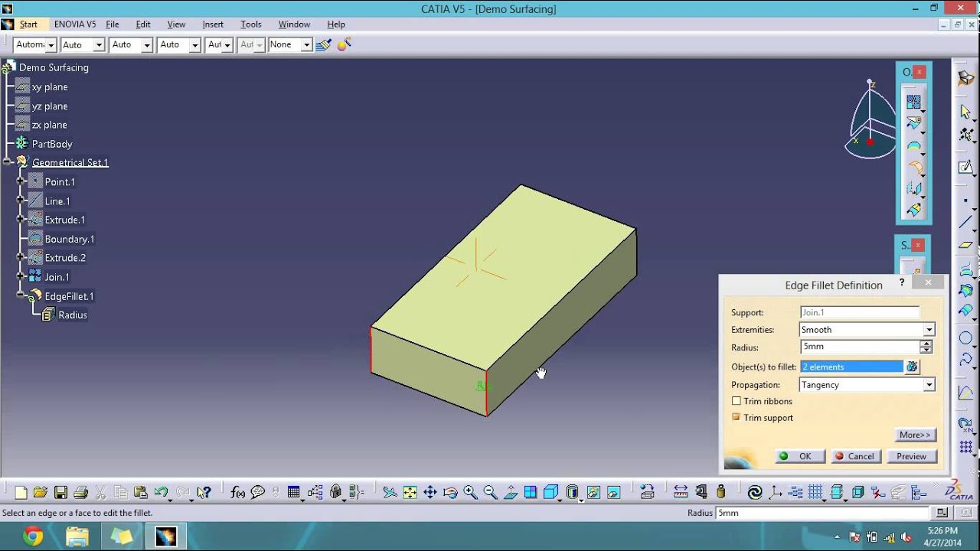980x551 pixels.
Task: Click the Fly Mode airplane icon
Action: [390, 492]
